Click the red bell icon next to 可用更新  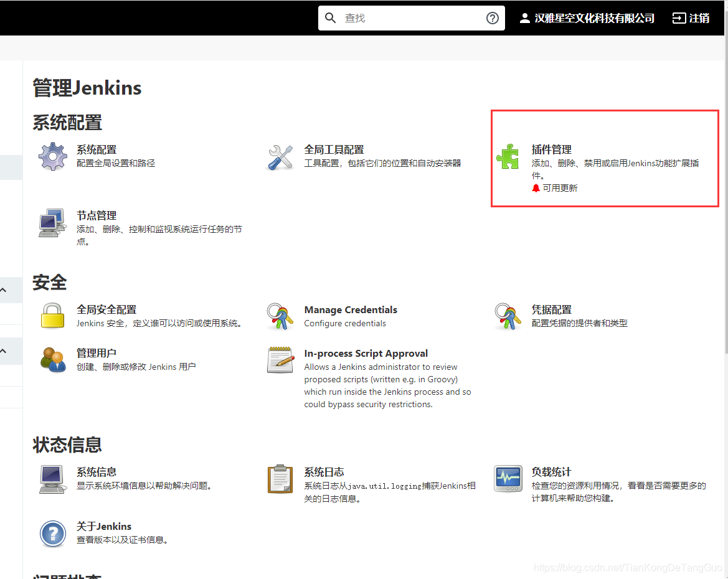pyautogui.click(x=536, y=188)
